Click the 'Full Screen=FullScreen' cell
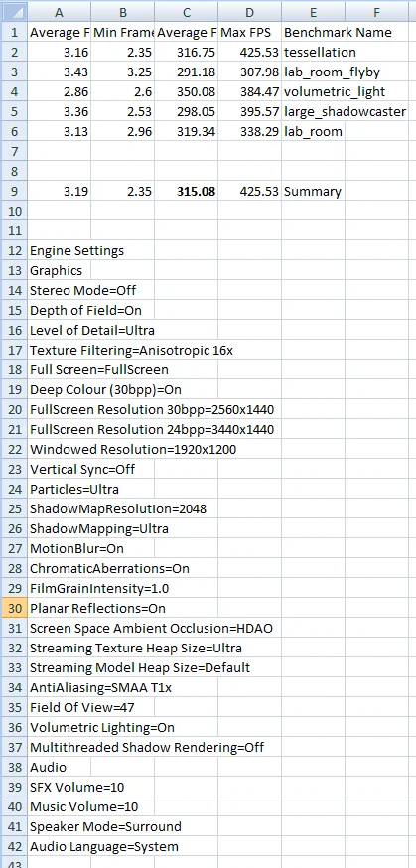This screenshot has width=416, height=868. click(x=99, y=369)
